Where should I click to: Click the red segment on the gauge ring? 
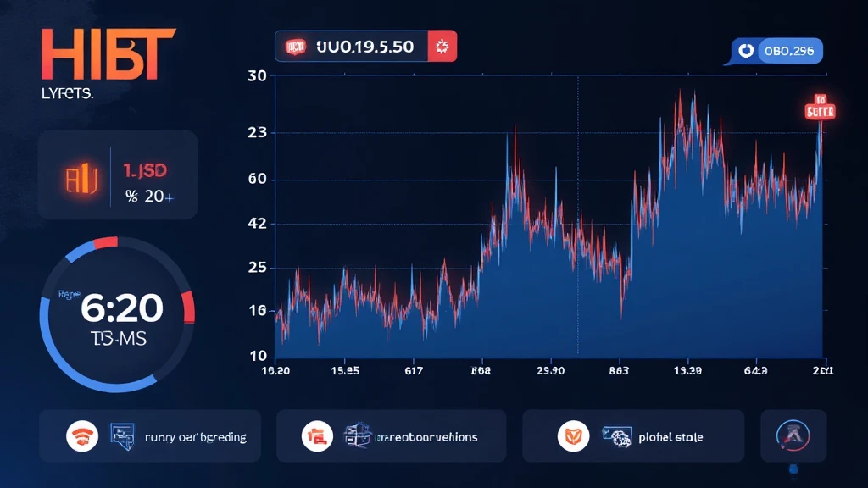pyautogui.click(x=189, y=307)
